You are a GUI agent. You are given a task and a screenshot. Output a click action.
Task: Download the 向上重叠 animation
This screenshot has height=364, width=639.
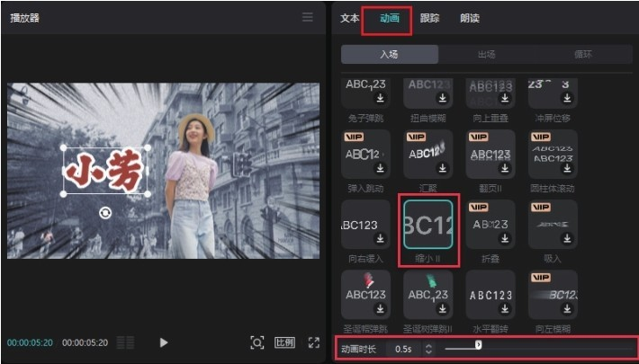505,98
